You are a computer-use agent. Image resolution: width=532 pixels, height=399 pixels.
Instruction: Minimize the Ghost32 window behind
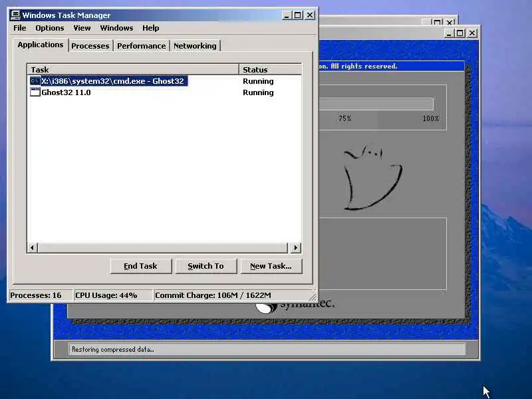pyautogui.click(x=449, y=33)
